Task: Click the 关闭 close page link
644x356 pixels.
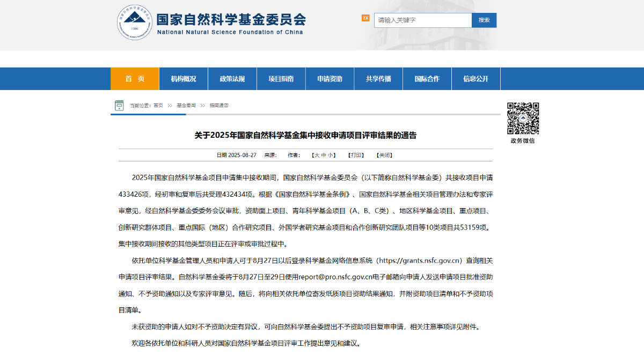Action: click(x=384, y=155)
